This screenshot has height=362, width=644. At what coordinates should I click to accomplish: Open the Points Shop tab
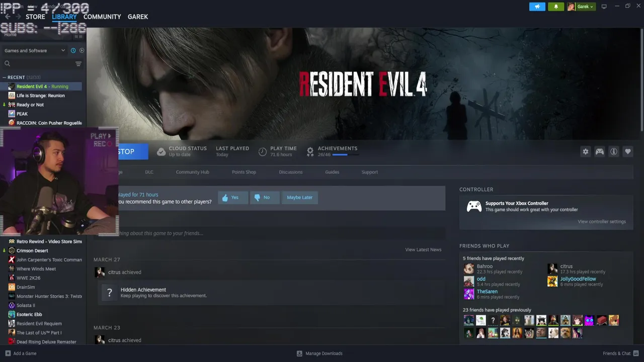pos(244,172)
